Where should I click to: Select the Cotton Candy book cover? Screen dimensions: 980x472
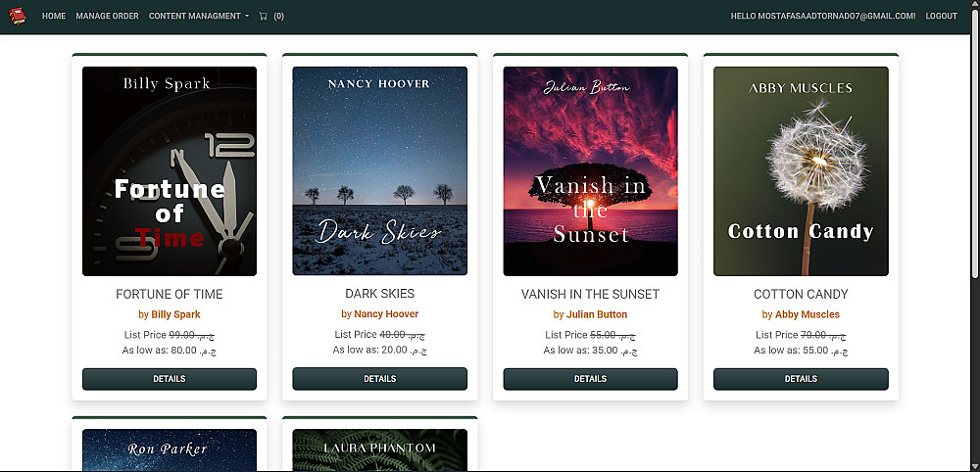[802, 171]
